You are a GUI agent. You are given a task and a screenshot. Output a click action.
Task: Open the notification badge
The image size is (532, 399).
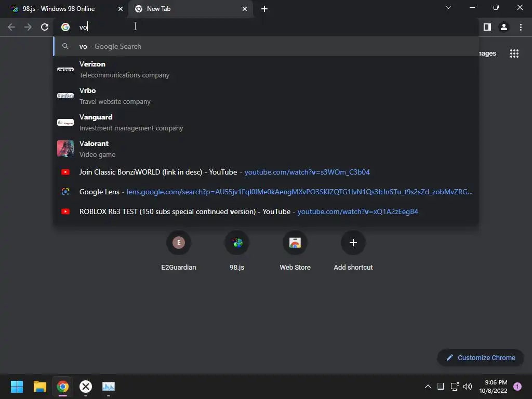pos(517,387)
